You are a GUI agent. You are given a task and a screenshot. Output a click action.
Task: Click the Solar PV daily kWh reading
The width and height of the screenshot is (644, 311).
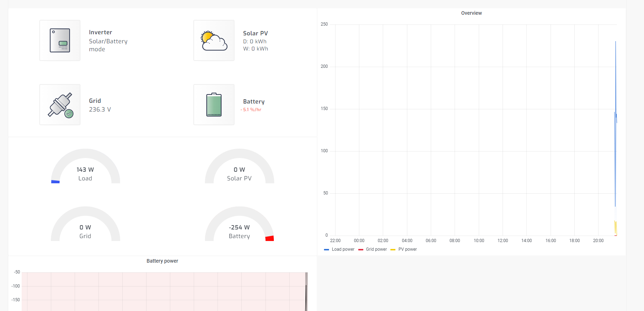pos(255,41)
